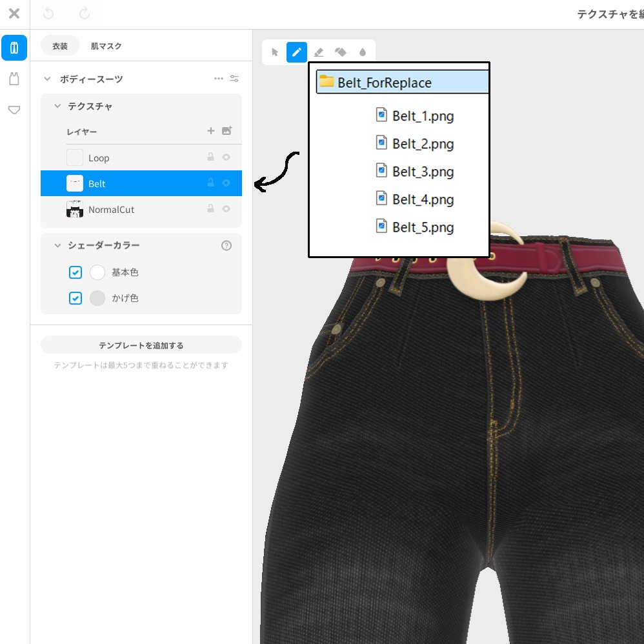Image resolution: width=644 pixels, height=644 pixels.
Task: Click the layer settings sliders icon
Action: point(234,78)
